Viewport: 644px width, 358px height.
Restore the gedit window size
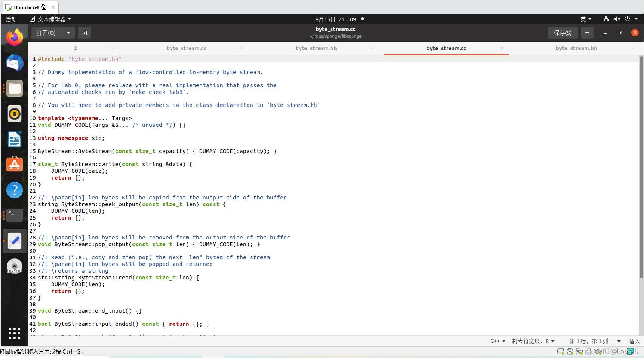coord(620,33)
